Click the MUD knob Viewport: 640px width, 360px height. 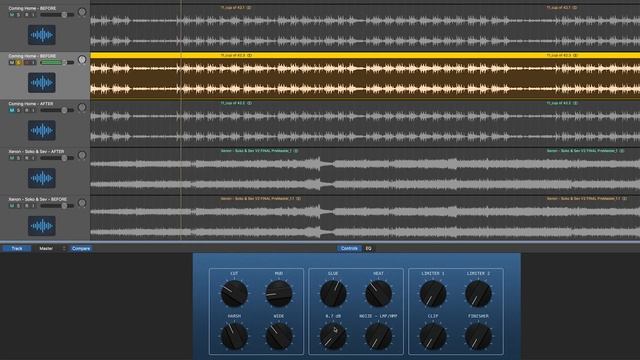(x=279, y=293)
